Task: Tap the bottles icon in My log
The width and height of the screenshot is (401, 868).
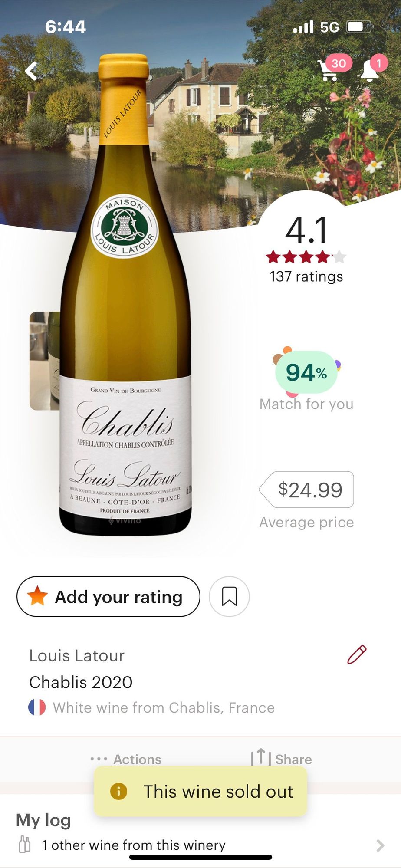Action: (x=25, y=845)
